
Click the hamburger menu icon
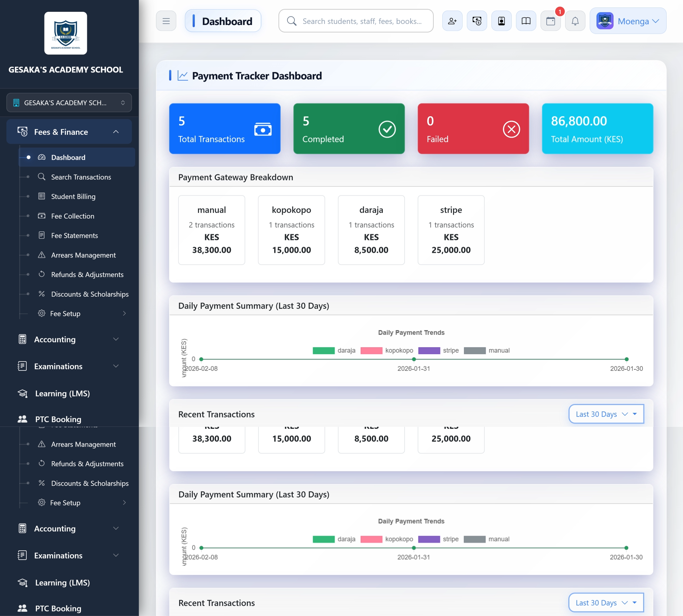[x=166, y=21]
